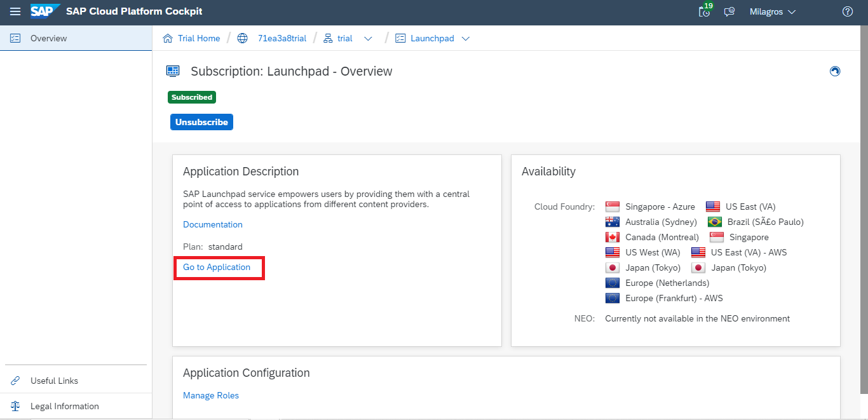Open help via question mark icon

point(847,12)
